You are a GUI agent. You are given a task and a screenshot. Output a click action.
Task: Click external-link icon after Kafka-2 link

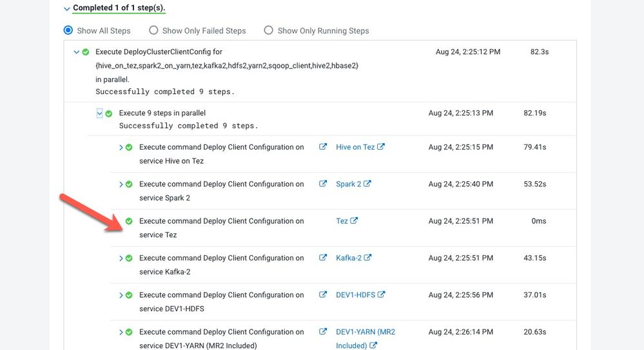(367, 258)
